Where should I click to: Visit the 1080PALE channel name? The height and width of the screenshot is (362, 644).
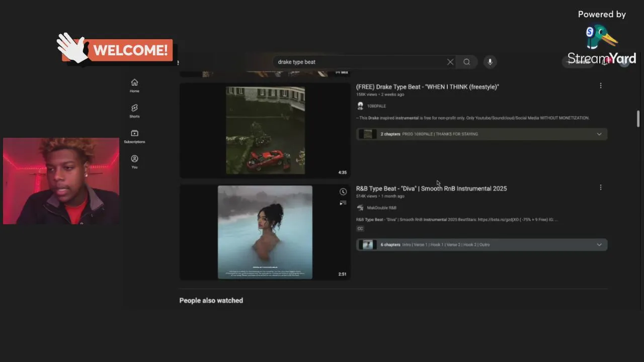(376, 106)
